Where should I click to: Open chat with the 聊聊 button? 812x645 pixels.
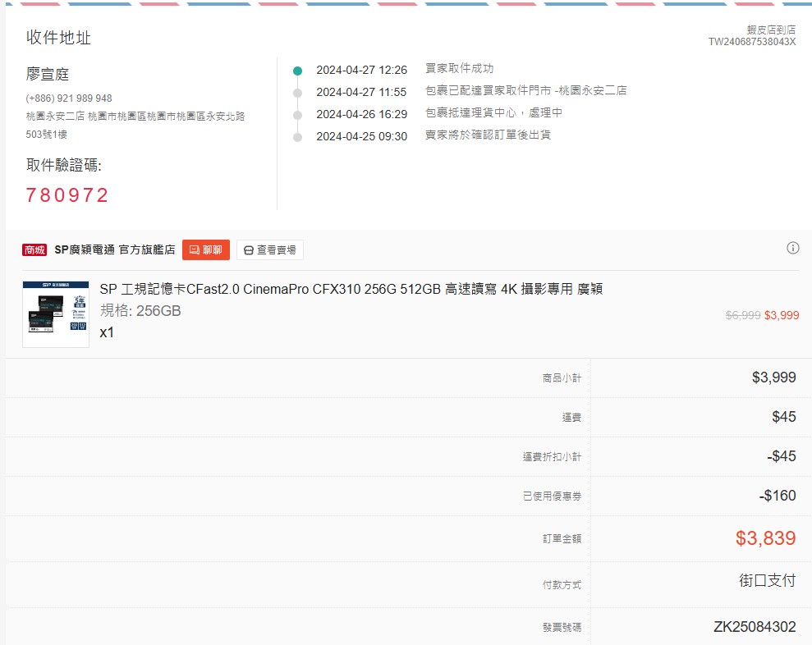pyautogui.click(x=205, y=250)
